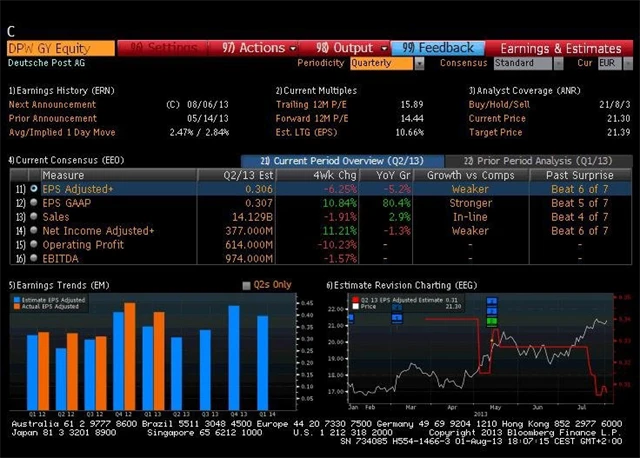This screenshot has width=640, height=458.
Task: Expand the 97) Actions menu
Action: (259, 48)
